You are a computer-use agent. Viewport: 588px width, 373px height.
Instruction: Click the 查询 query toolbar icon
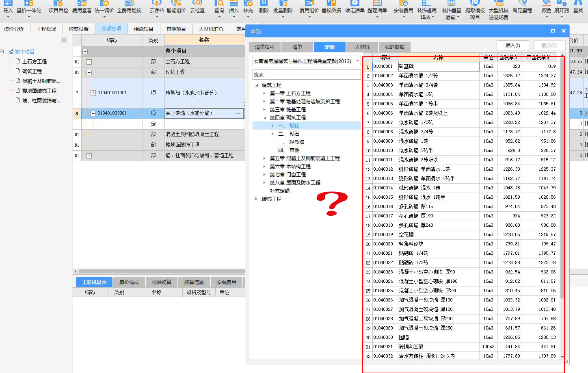click(219, 7)
